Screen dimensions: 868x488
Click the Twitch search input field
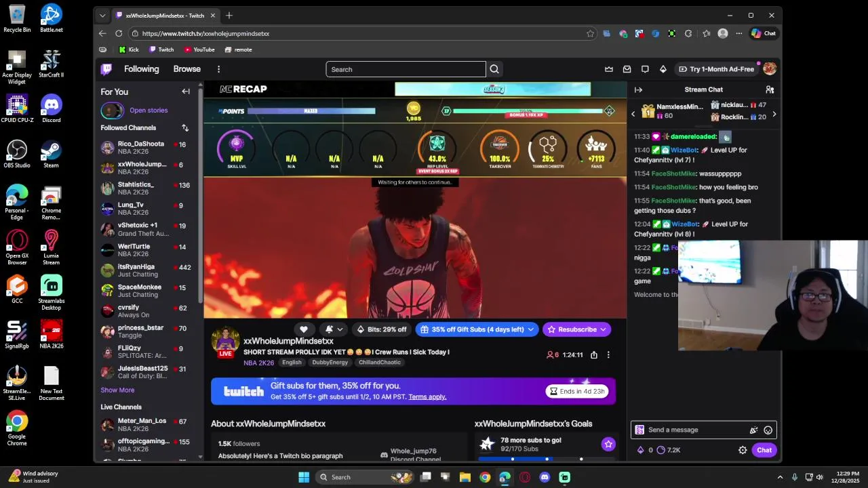406,69
